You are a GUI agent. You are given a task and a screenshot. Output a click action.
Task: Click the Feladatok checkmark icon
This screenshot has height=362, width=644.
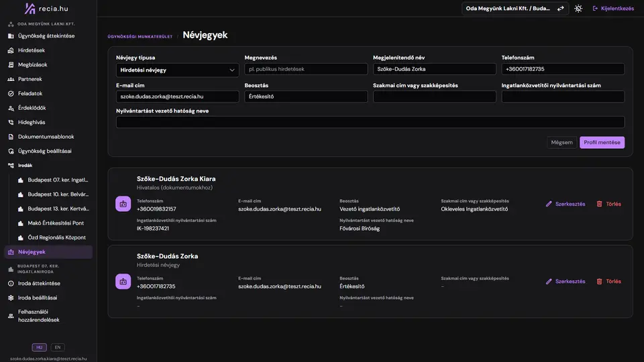point(11,93)
